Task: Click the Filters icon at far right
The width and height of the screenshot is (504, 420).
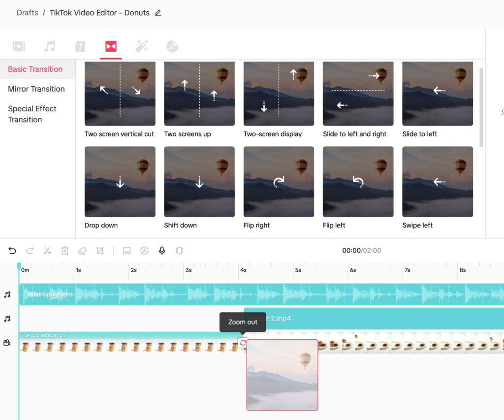Action: [x=172, y=46]
